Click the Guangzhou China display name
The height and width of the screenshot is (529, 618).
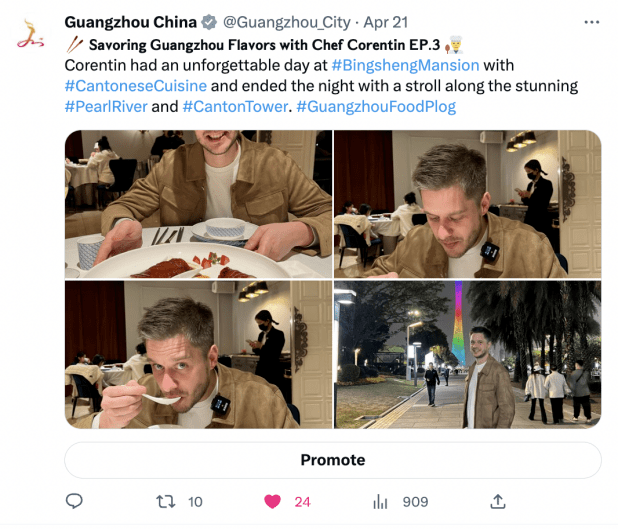[x=130, y=22]
